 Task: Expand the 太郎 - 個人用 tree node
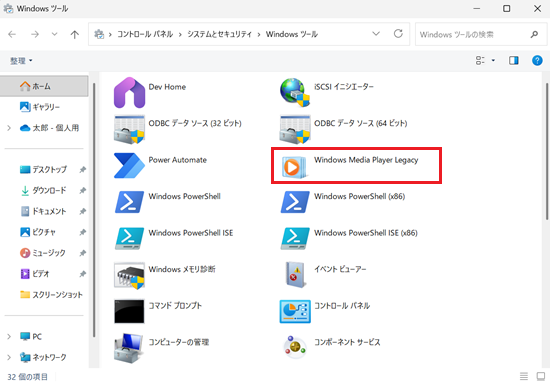[9, 128]
